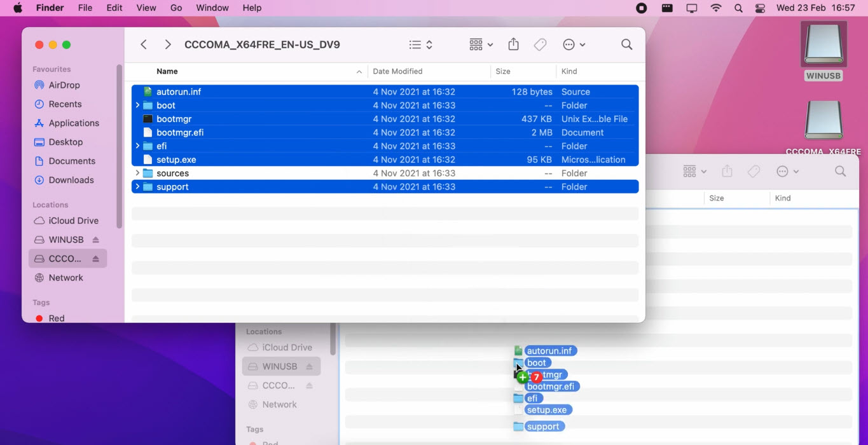868x445 pixels.
Task: Open the Finder menu
Action: [x=50, y=8]
